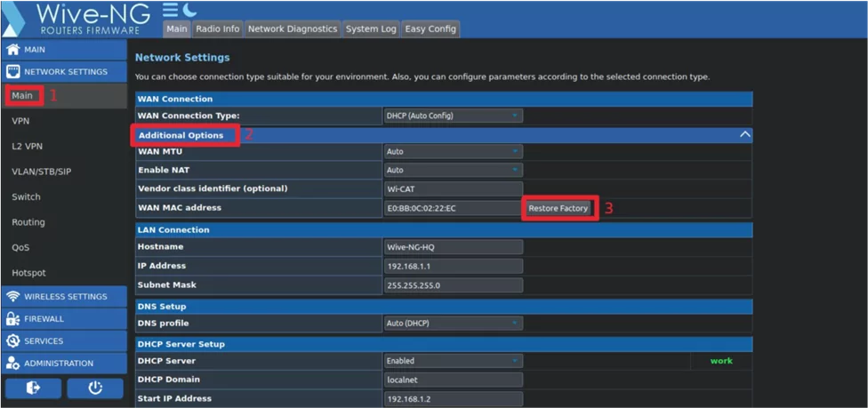The height and width of the screenshot is (408, 868).
Task: Click the Hostname input field
Action: click(x=453, y=246)
